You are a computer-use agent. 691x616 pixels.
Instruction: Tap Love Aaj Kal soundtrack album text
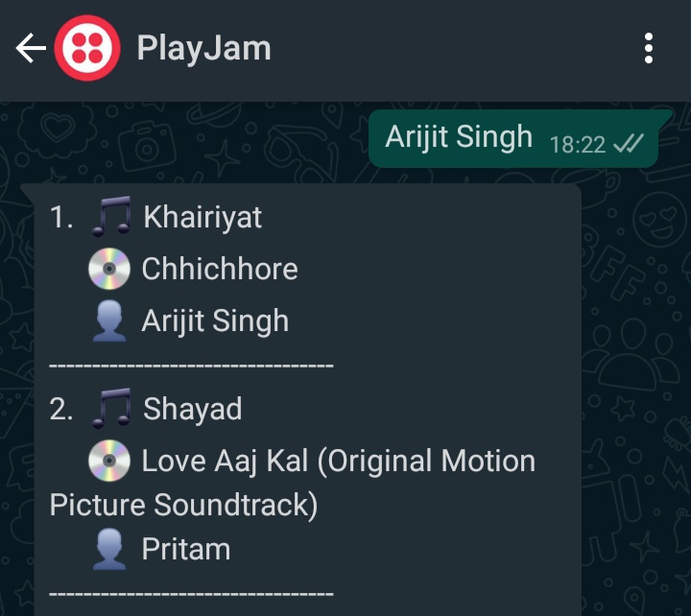(293, 483)
